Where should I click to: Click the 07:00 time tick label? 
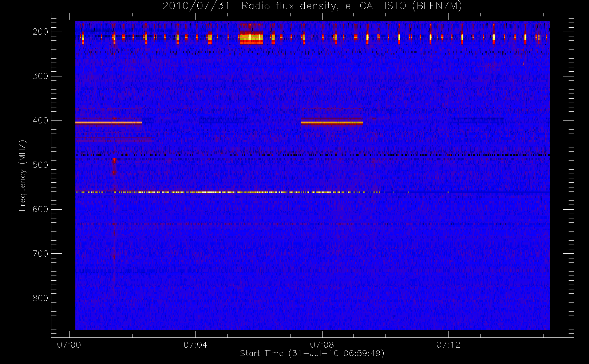pos(69,345)
